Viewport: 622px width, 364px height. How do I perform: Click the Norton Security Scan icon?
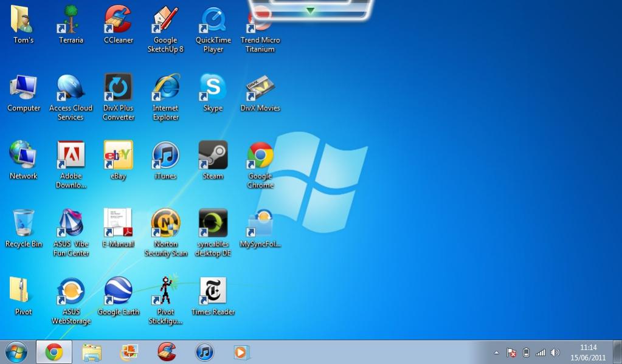pyautogui.click(x=165, y=224)
